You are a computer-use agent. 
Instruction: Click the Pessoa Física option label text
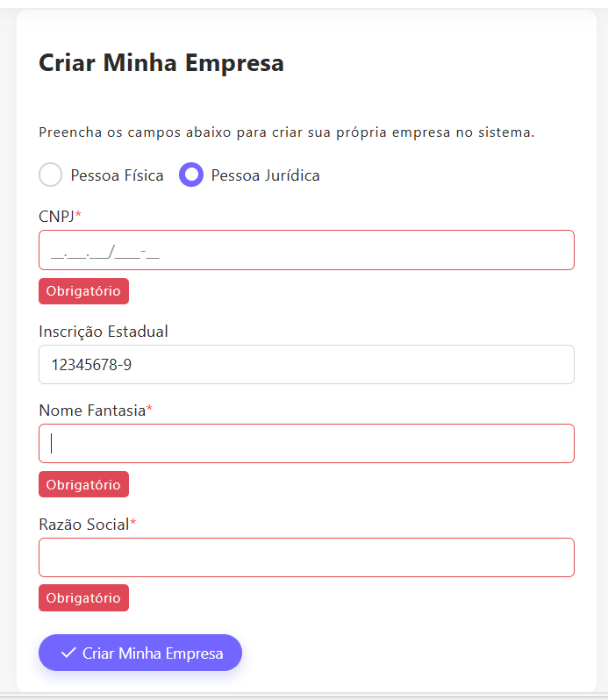[117, 175]
